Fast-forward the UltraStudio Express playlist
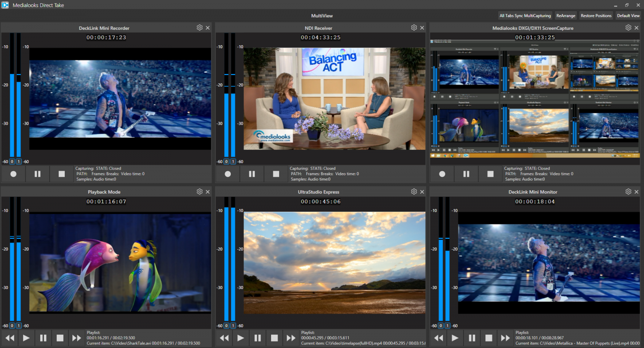This screenshot has height=348, width=644. tap(291, 338)
